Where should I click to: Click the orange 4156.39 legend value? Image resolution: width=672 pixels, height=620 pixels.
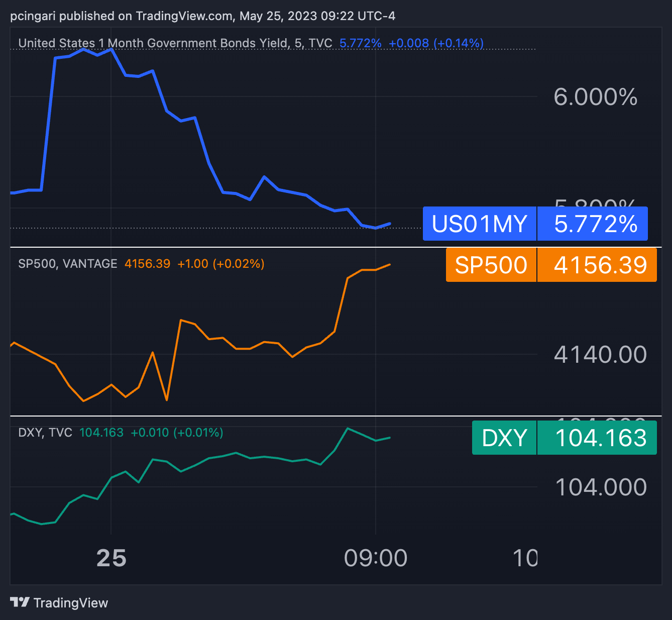(x=147, y=264)
